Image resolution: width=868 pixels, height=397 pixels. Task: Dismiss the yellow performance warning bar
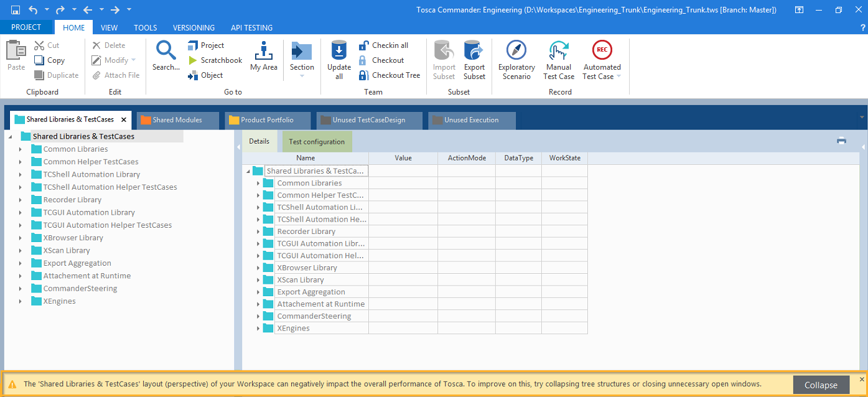click(862, 379)
